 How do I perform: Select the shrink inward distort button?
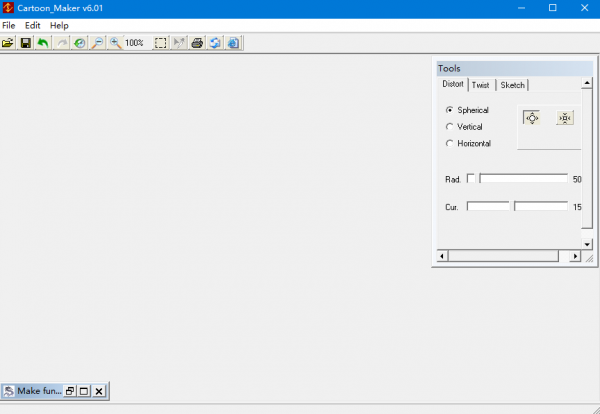[565, 118]
